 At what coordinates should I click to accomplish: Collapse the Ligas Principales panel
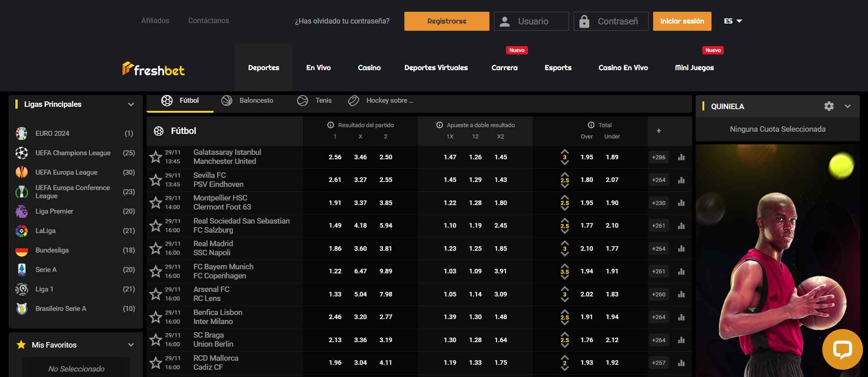pos(131,105)
